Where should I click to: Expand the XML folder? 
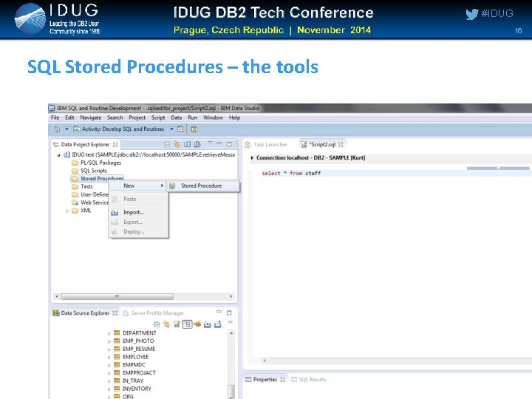point(67,211)
